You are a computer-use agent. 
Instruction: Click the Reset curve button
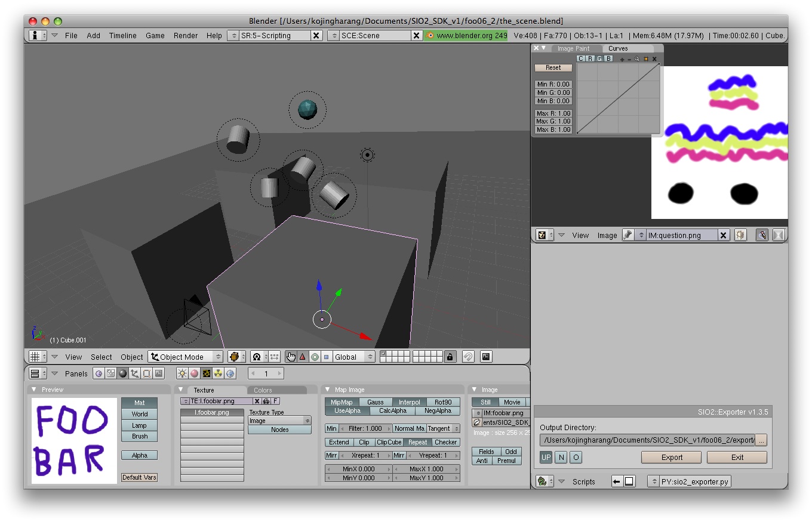(553, 67)
